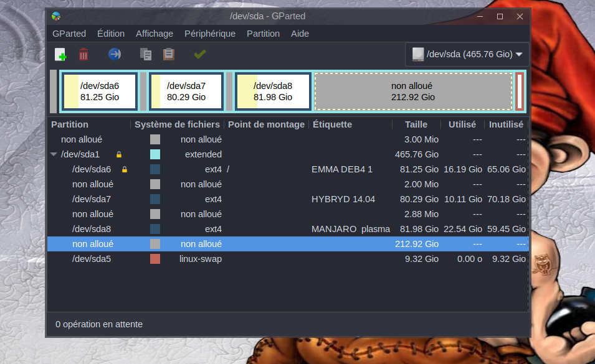The image size is (595, 364).
Task: Click the 70.18 Gio unused value
Action: [x=507, y=199]
